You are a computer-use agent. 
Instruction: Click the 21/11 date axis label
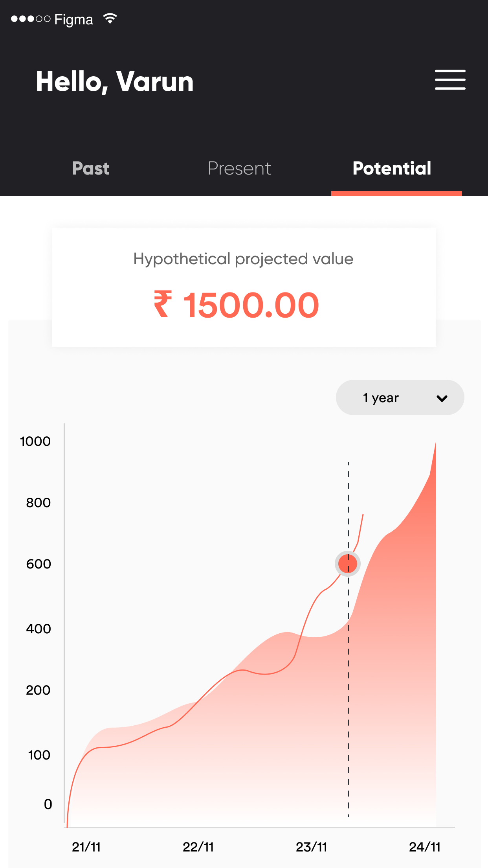(86, 847)
